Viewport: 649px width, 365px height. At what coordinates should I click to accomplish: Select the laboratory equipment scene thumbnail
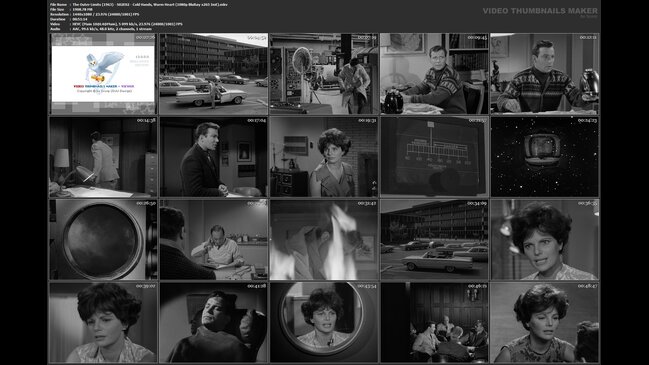[x=324, y=74]
